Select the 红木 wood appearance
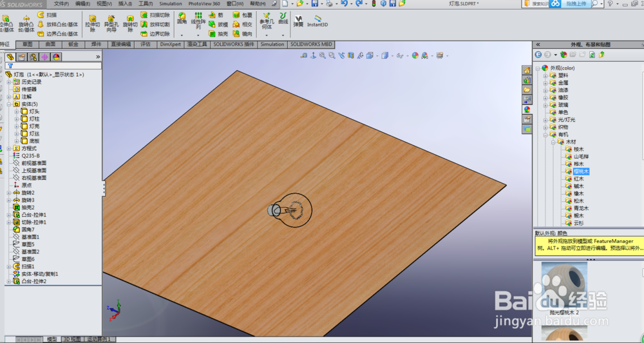The width and height of the screenshot is (644, 343). click(x=579, y=179)
